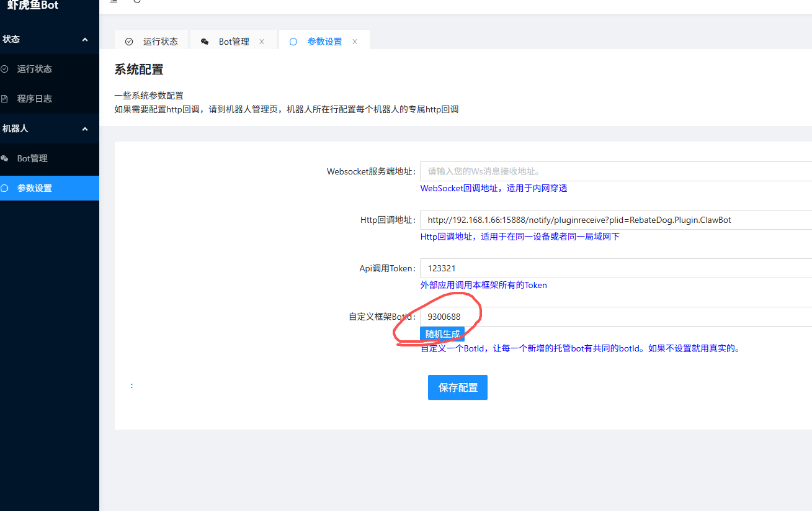Image resolution: width=812 pixels, height=511 pixels.
Task: Click the WeChat icon on the Bot管理 tab
Action: point(205,42)
